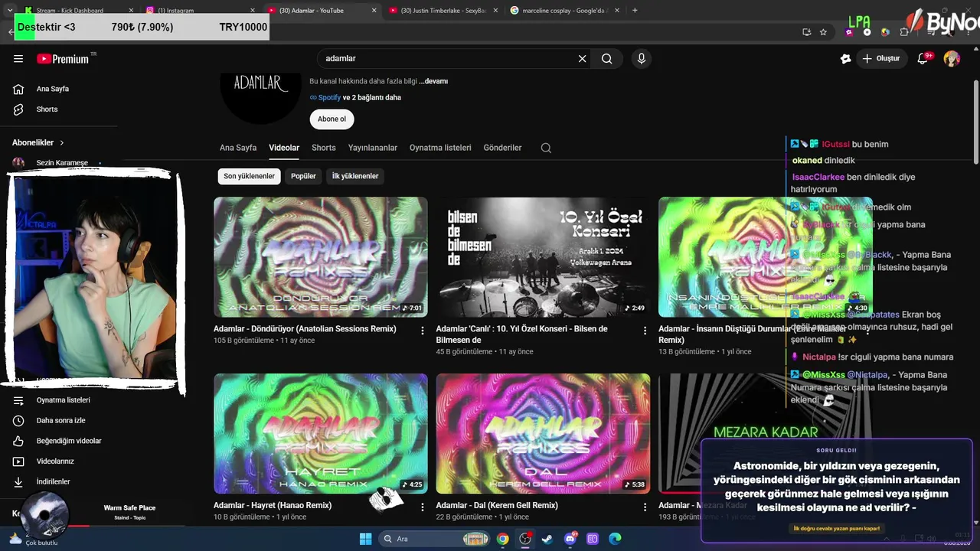Switch to the Gönderiler tab

pos(502,148)
